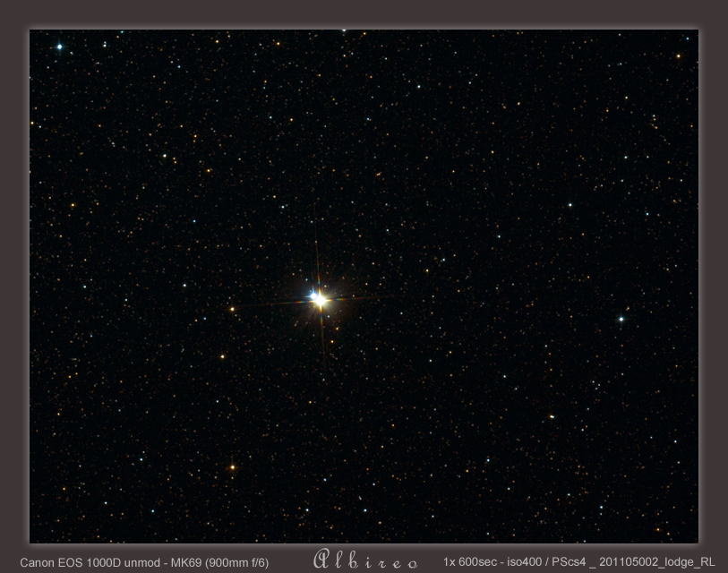
Task: Click the cursive 'Albireo' title text
Action: (365, 559)
